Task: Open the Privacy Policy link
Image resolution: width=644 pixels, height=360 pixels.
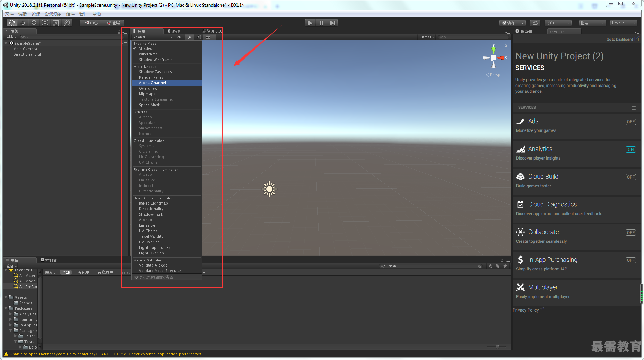Action: tap(528, 310)
